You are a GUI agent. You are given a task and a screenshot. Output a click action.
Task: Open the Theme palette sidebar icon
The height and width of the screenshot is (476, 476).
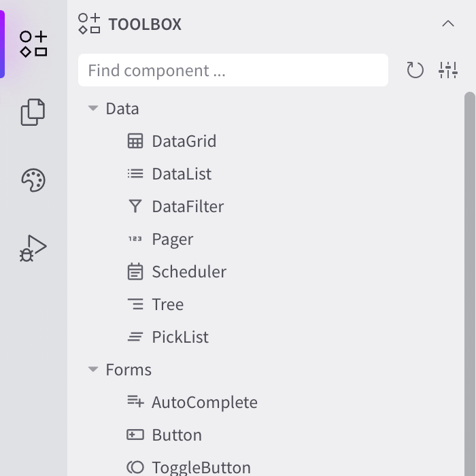point(33,180)
